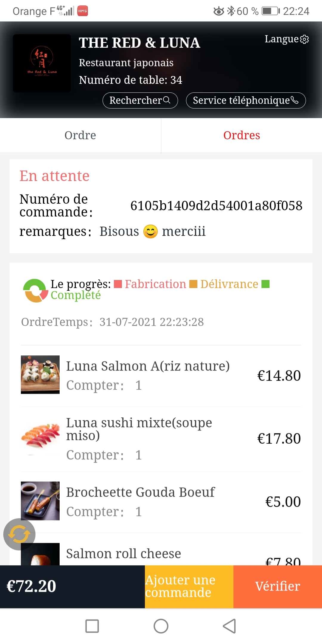The image size is (322, 644).
Task: Open Luna Salmon A thumbnail image
Action: (x=40, y=374)
